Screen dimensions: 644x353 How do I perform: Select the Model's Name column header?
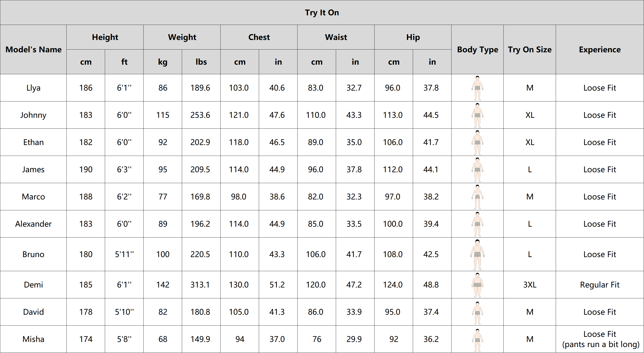click(33, 50)
